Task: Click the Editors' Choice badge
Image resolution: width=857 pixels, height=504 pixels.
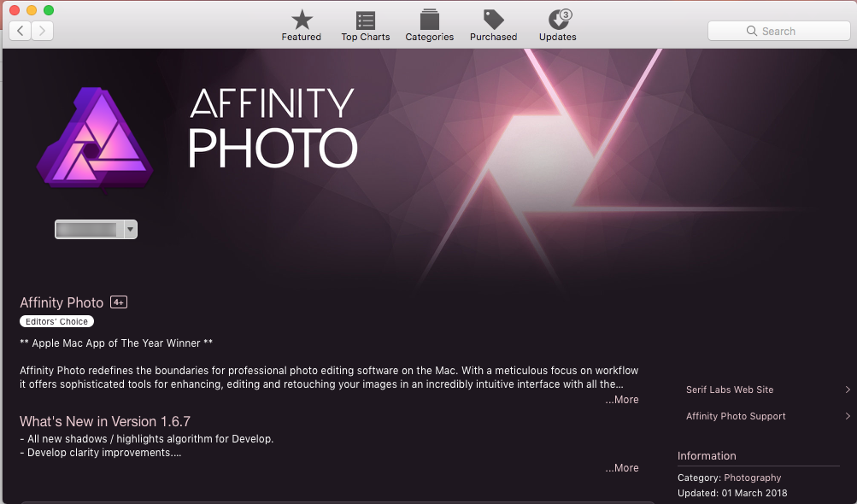Action: coord(56,322)
